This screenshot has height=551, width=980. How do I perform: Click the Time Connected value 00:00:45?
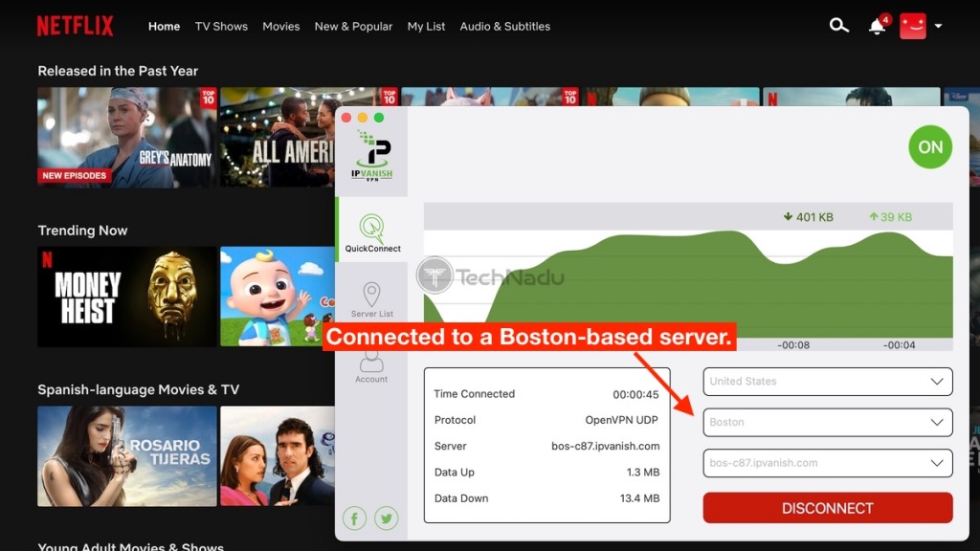pyautogui.click(x=635, y=394)
